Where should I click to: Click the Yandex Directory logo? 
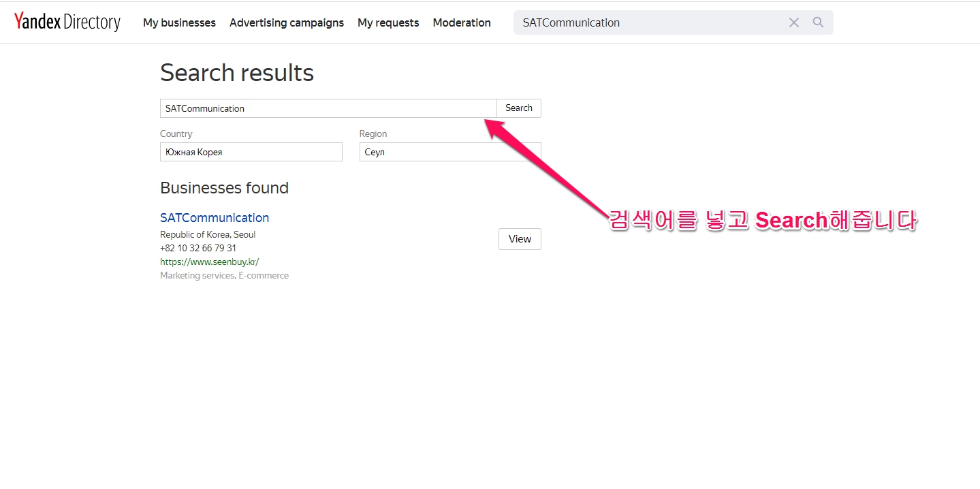[x=67, y=22]
